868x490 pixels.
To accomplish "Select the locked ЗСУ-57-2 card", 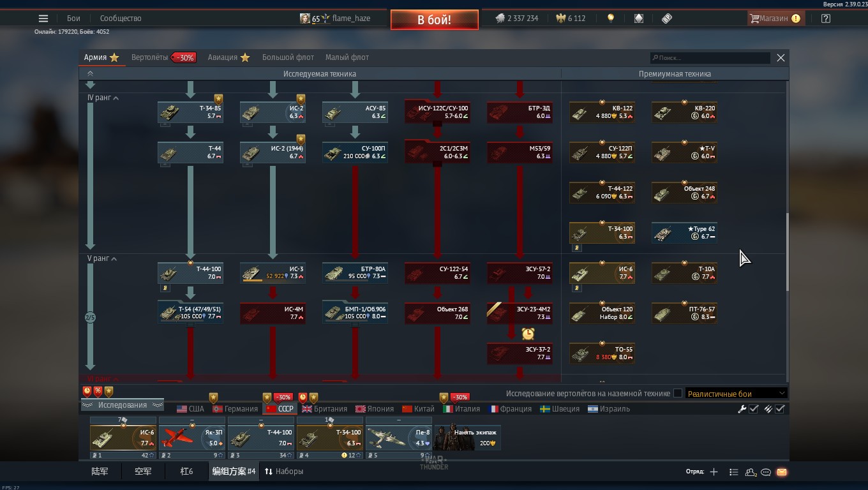I will click(520, 273).
